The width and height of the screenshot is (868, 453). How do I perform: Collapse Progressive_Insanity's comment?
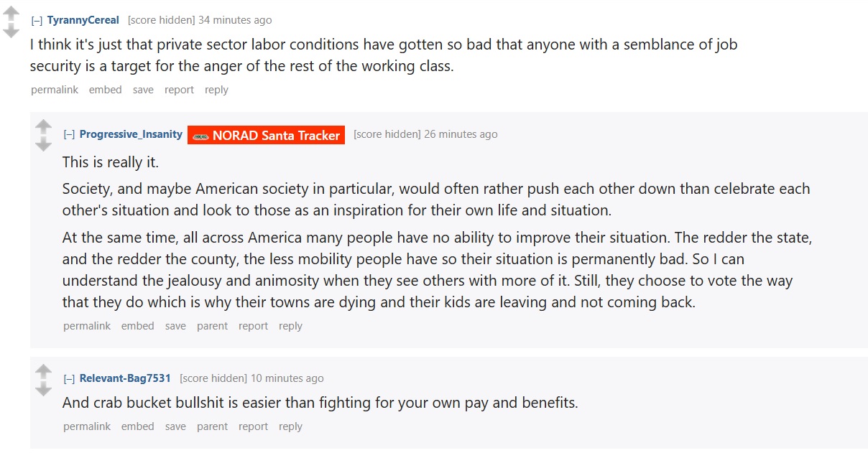[69, 134]
